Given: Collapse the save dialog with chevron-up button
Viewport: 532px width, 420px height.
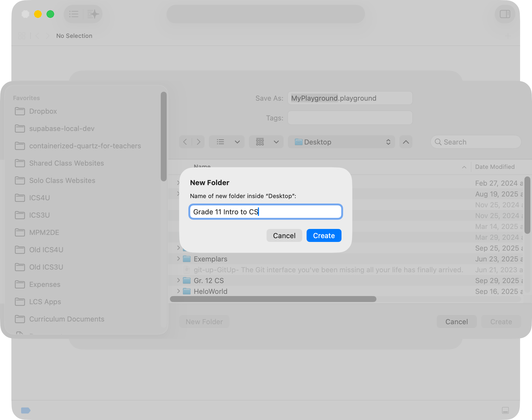Looking at the screenshot, I should tap(406, 142).
